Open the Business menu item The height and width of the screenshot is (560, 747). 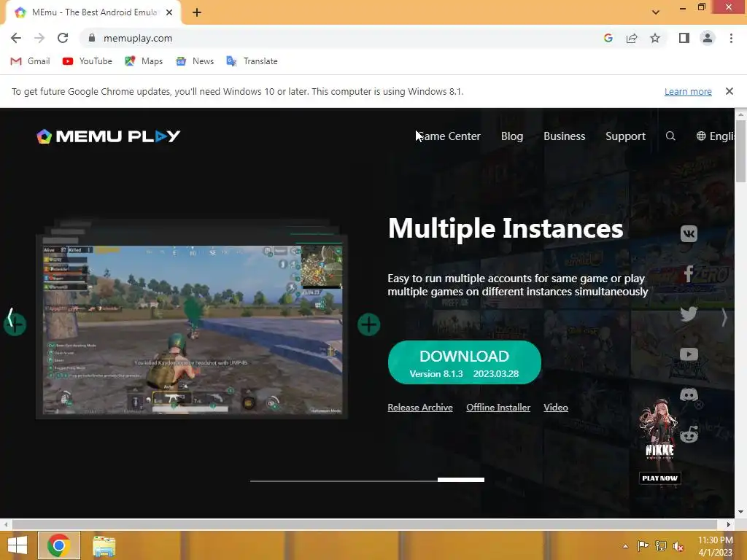(564, 136)
